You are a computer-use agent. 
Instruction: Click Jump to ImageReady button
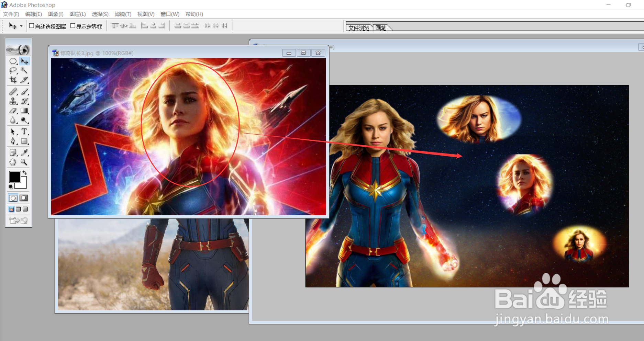point(19,220)
